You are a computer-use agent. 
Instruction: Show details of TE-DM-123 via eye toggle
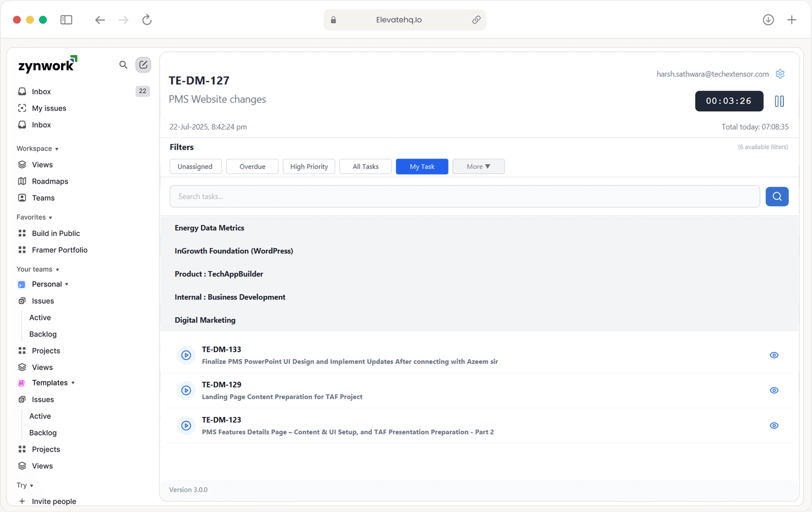click(x=774, y=426)
